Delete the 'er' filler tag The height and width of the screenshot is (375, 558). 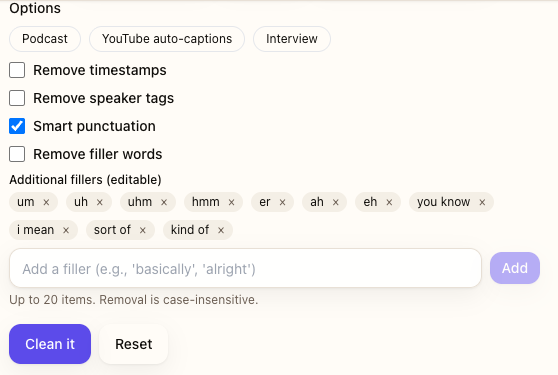click(282, 202)
